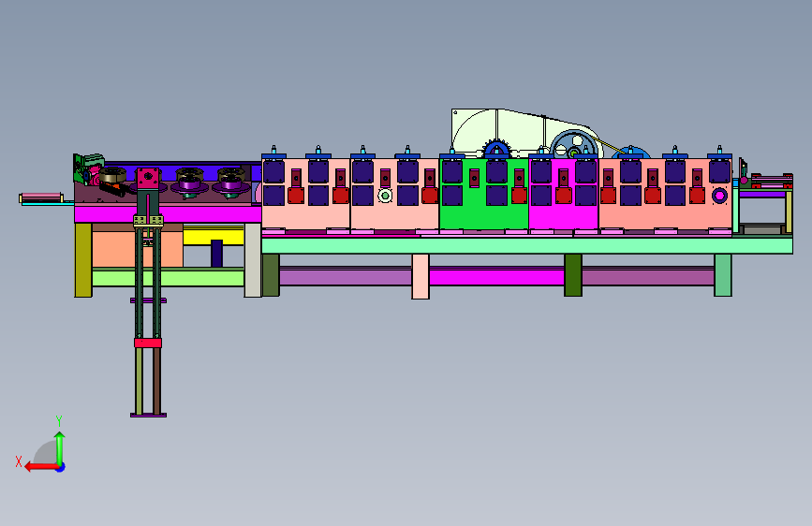Select the lime-green crossbar under left table

coord(168,277)
